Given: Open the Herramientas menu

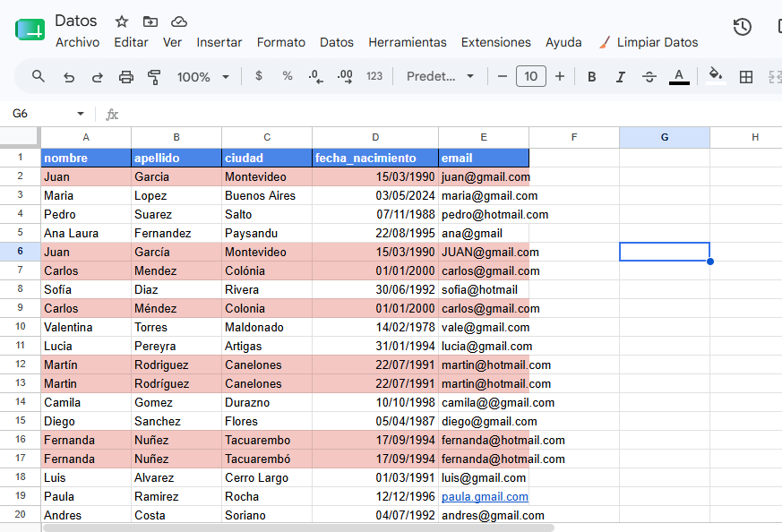Looking at the screenshot, I should tap(408, 42).
